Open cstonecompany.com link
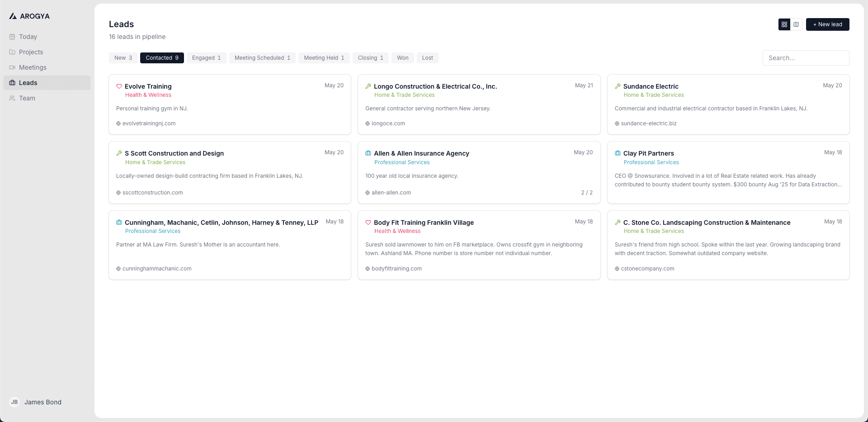This screenshot has height=422, width=868. pyautogui.click(x=647, y=269)
